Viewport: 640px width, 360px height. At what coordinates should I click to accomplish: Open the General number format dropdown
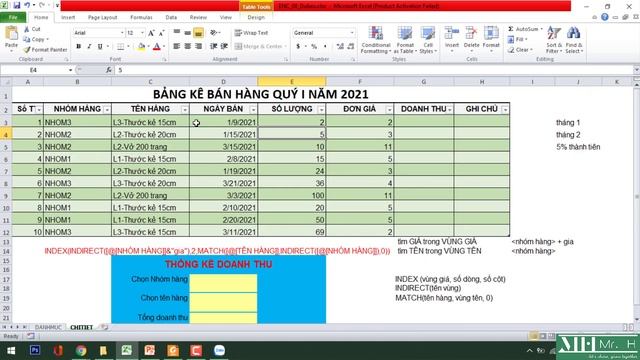point(352,33)
